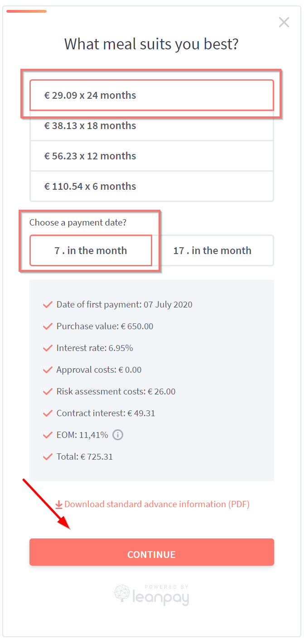Select the € 29.09 x 24 months plan
This screenshot has height=644, width=304.
pyautogui.click(x=152, y=95)
